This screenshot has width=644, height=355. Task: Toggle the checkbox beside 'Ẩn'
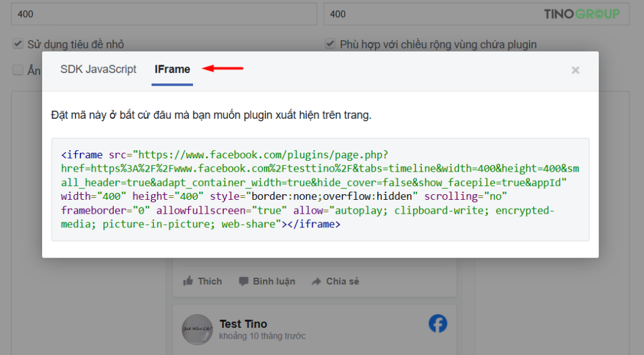coord(18,70)
